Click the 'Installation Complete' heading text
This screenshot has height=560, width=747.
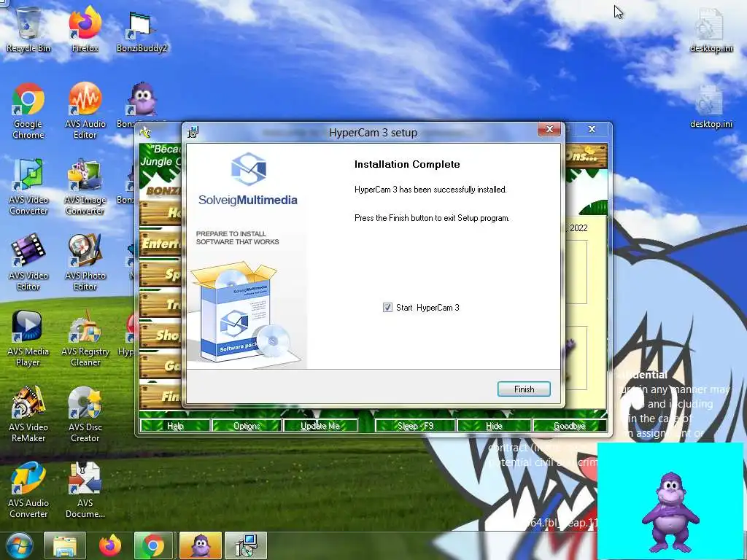[407, 164]
